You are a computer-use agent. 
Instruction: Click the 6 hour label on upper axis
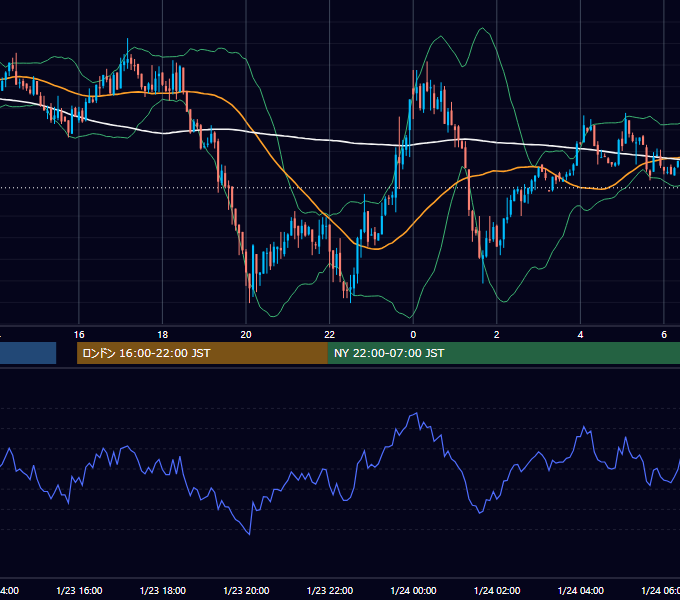pyautogui.click(x=664, y=335)
